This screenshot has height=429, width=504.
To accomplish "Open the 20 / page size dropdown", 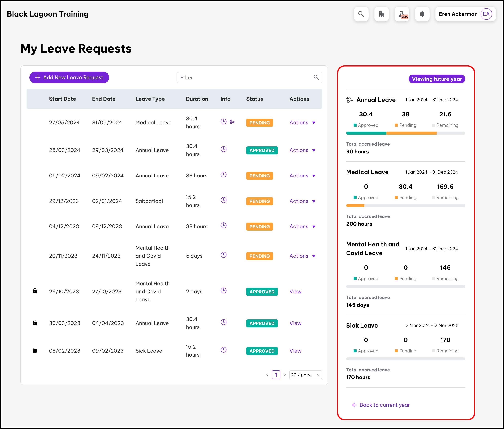I will tap(305, 375).
